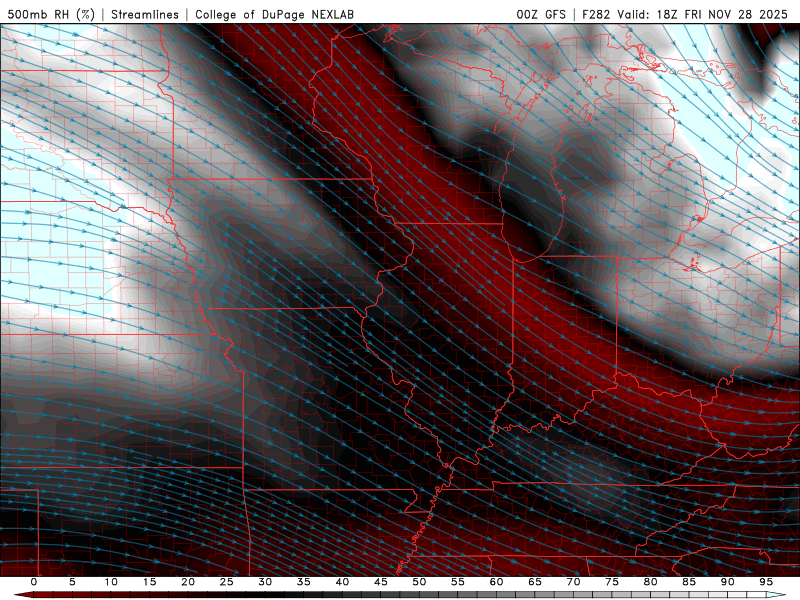The height and width of the screenshot is (600, 800).
Task: Select the "Streamlines" label in the header
Action: 145,14
